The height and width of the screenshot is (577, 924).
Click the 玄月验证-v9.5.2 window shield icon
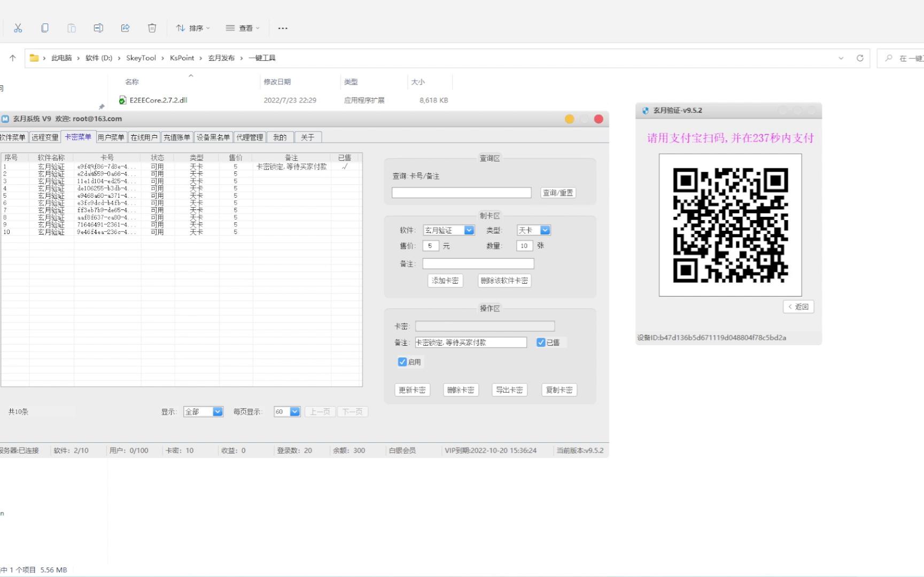[645, 111]
